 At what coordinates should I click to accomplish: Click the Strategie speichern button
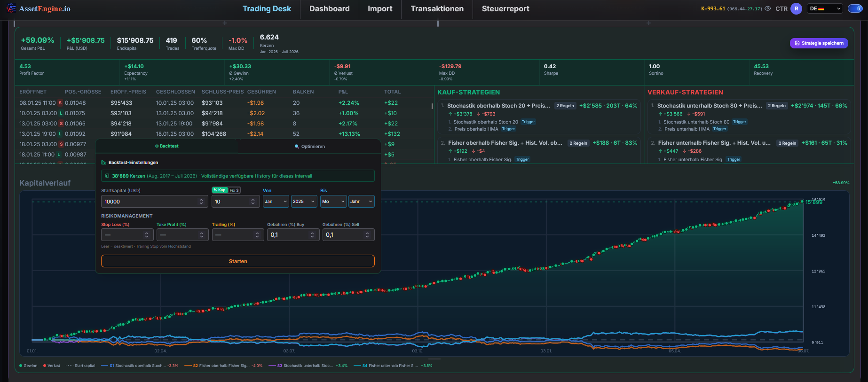click(819, 43)
